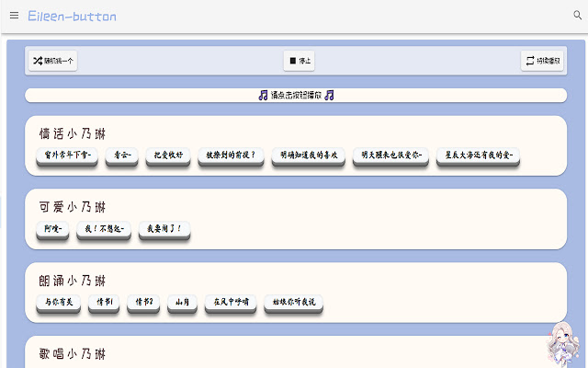Play the 阿嚏~ sound button
Image resolution: width=588 pixels, height=368 pixels.
click(x=52, y=228)
